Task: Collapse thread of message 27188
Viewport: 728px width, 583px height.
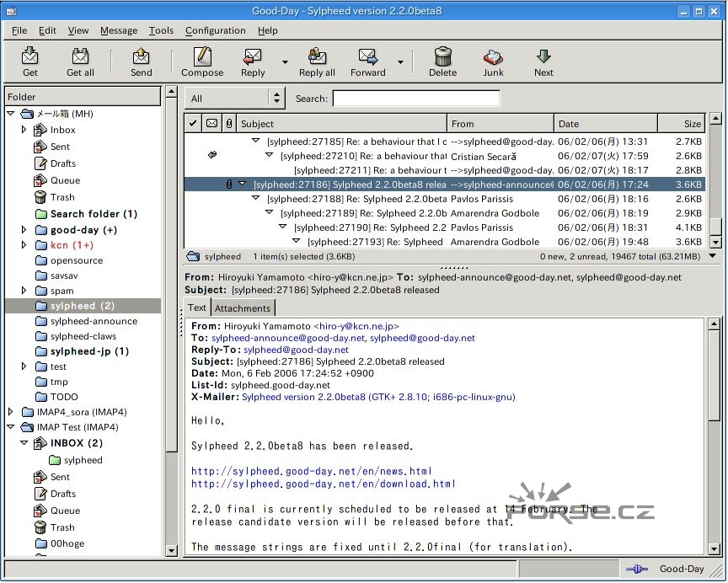Action: [x=255, y=198]
